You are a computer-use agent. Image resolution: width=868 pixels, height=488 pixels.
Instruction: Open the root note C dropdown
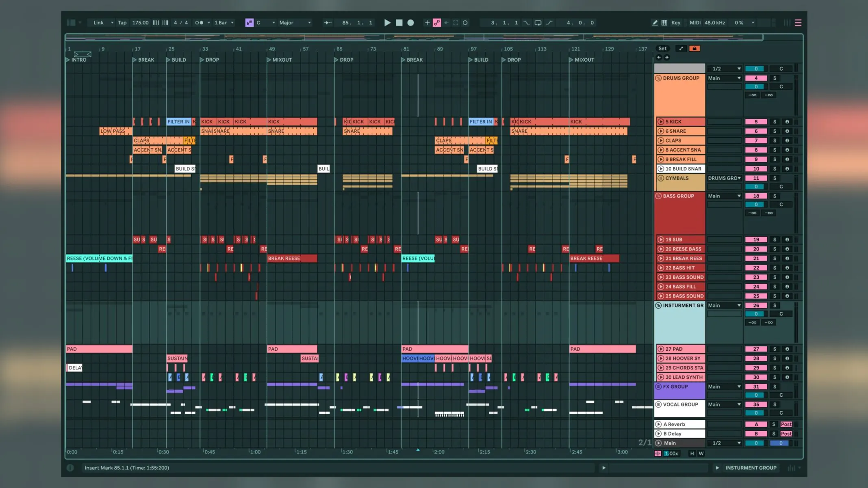click(266, 23)
